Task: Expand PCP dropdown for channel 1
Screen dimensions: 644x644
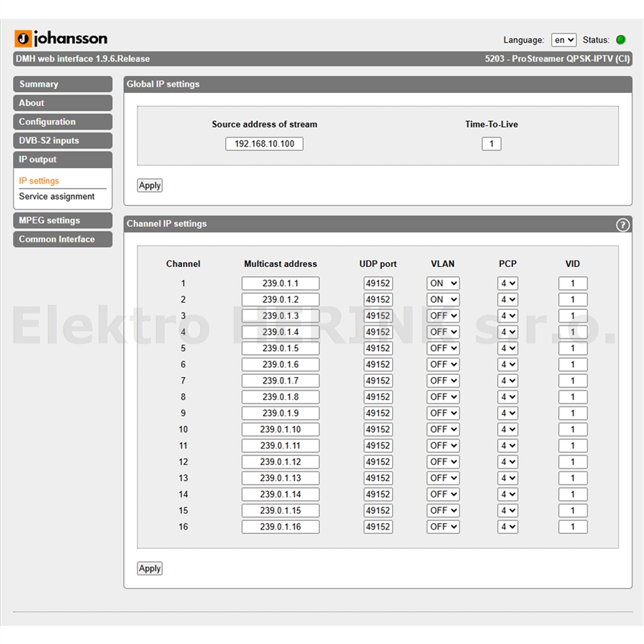Action: [x=507, y=283]
